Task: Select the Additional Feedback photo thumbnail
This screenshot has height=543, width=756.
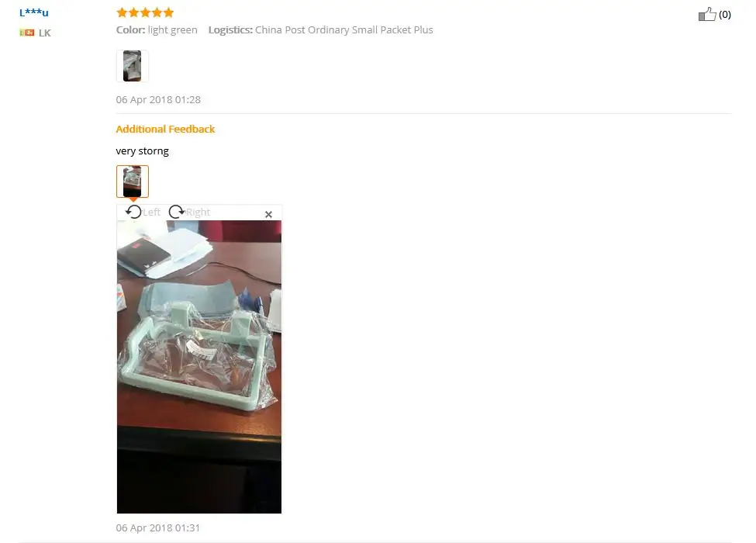Action: (132, 182)
